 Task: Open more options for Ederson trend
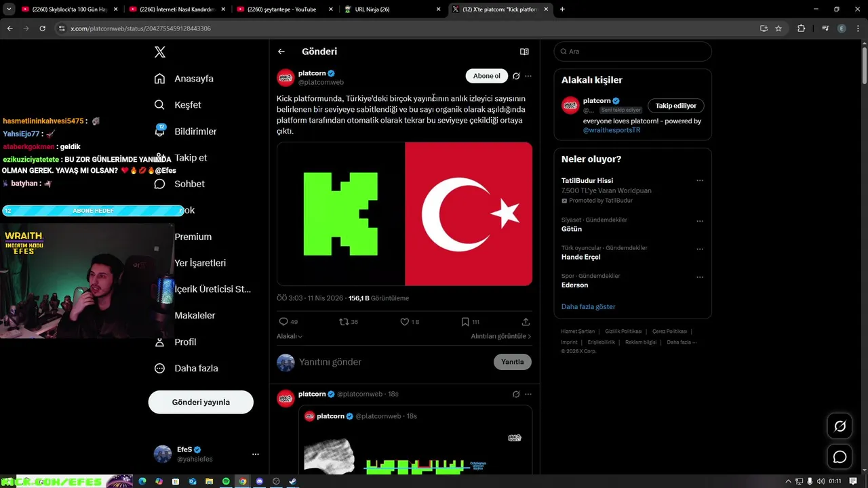pyautogui.click(x=700, y=277)
